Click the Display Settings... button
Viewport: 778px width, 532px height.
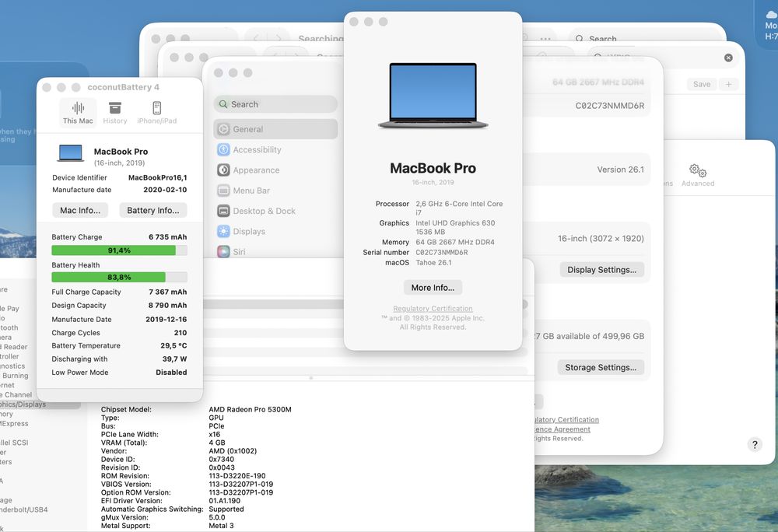click(602, 270)
